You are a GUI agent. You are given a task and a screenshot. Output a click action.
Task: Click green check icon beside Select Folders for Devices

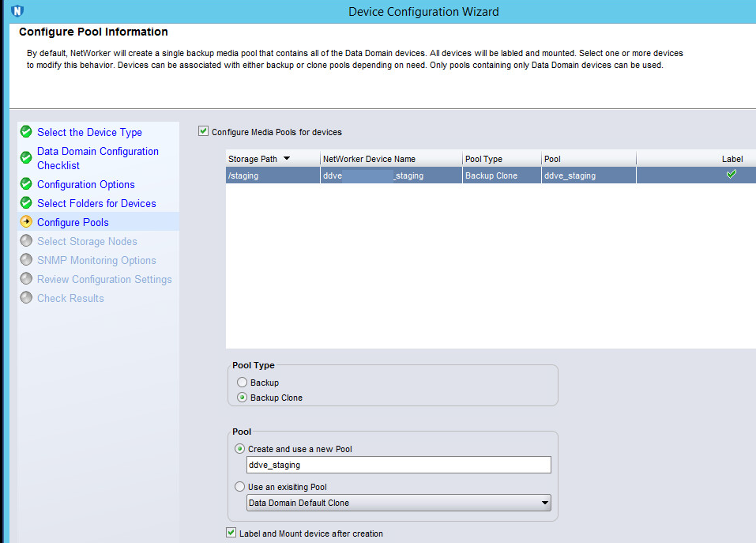(26, 203)
